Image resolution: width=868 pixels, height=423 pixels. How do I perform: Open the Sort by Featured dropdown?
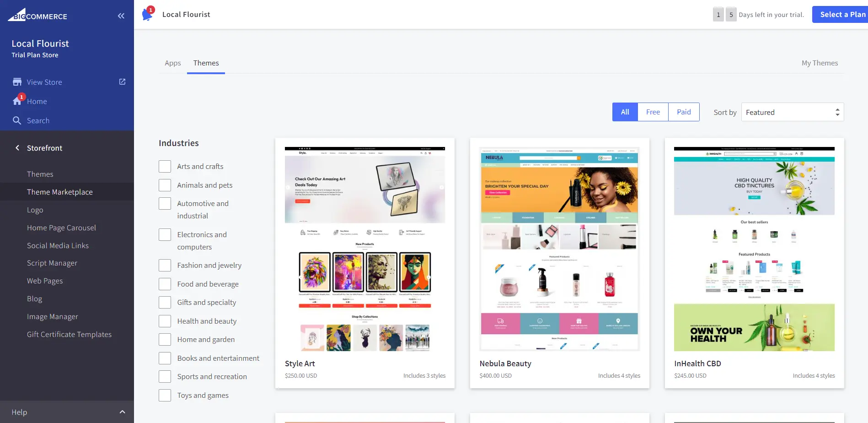(792, 112)
